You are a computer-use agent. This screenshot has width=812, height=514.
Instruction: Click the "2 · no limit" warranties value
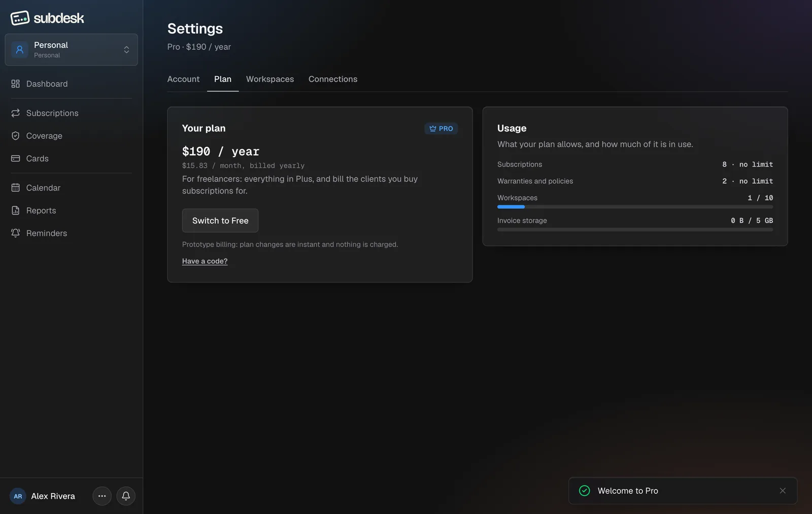tap(748, 181)
